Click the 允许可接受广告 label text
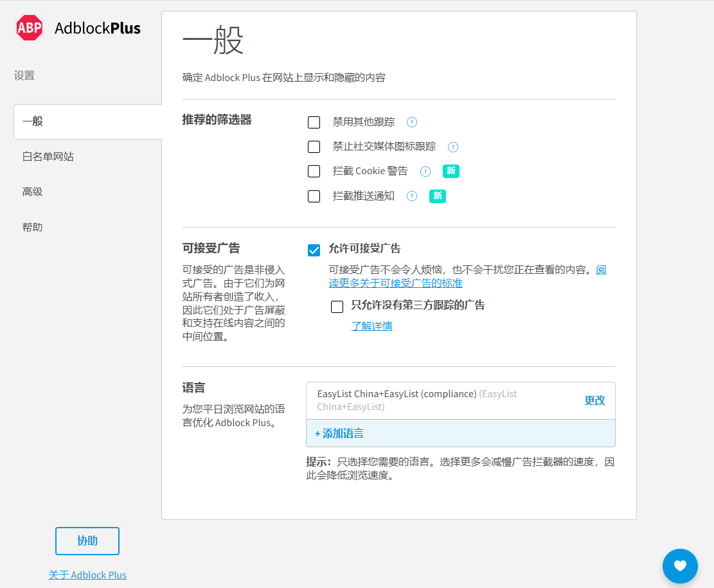 [x=364, y=249]
